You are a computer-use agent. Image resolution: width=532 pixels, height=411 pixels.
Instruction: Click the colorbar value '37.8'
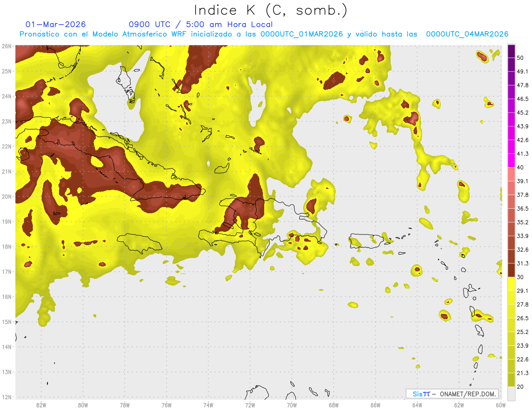point(523,195)
